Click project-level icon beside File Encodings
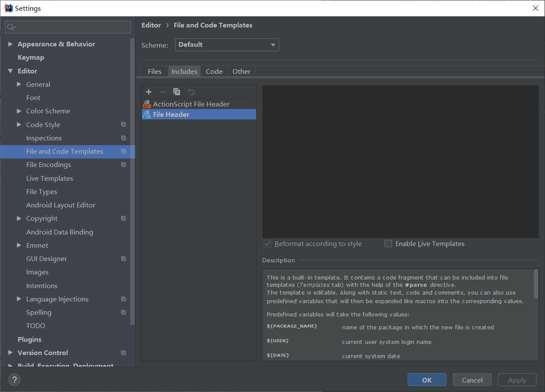This screenshot has height=392, width=545. [x=124, y=165]
